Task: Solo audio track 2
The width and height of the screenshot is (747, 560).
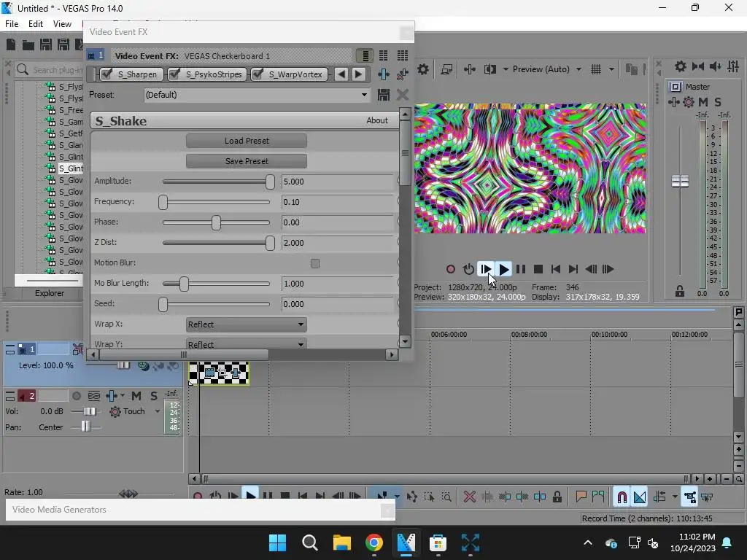Action: [154, 396]
